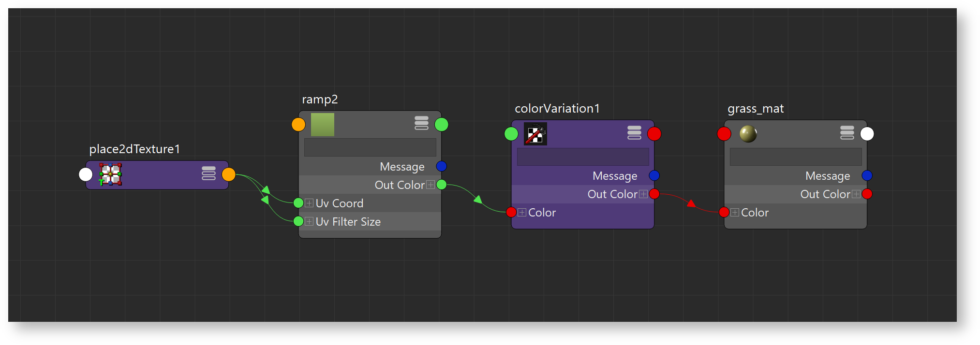Expand the Color input on grass_mat
This screenshot has width=980, height=345.
(x=735, y=213)
